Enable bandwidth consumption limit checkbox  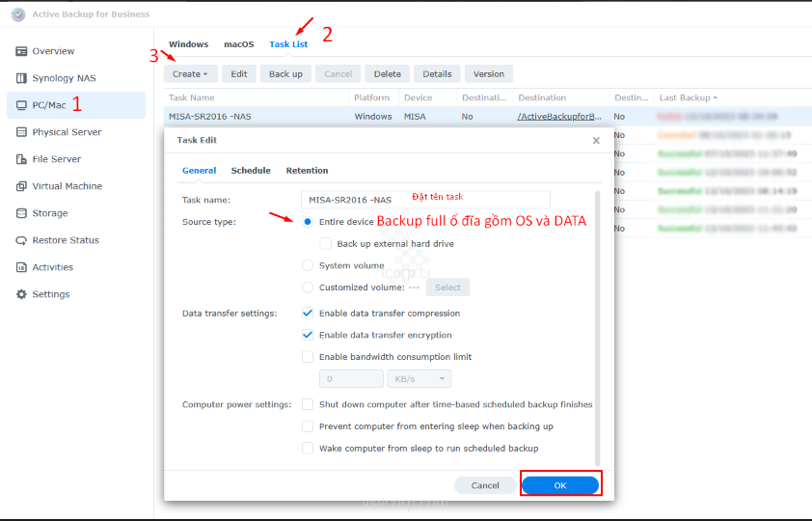[x=308, y=357]
